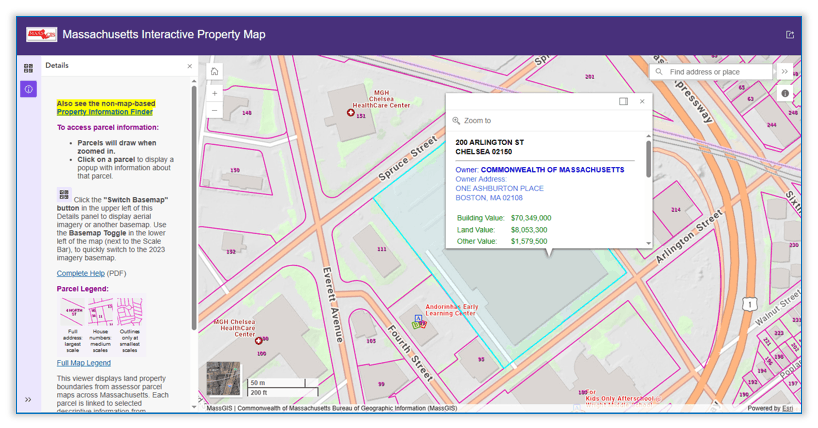Image resolution: width=818 pixels, height=428 pixels.
Task: Expand the left sidebar with double chevron
Action: (28, 400)
